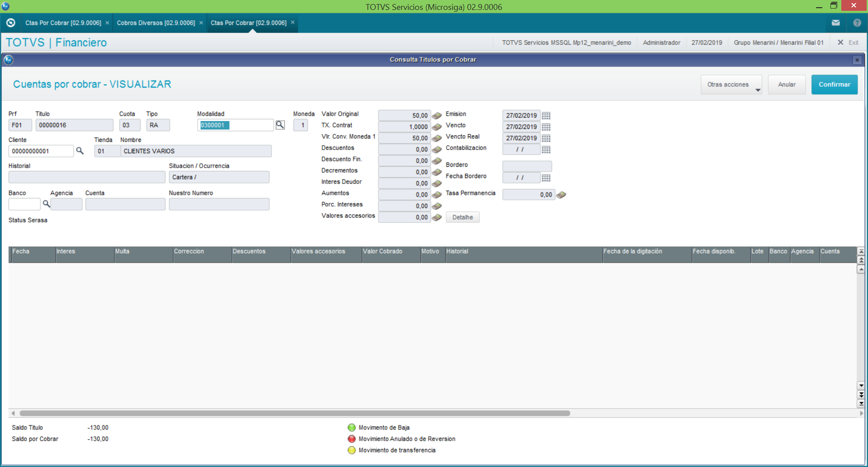Open calculator icon beside Decrementos
Image resolution: width=868 pixels, height=467 pixels.
437,172
